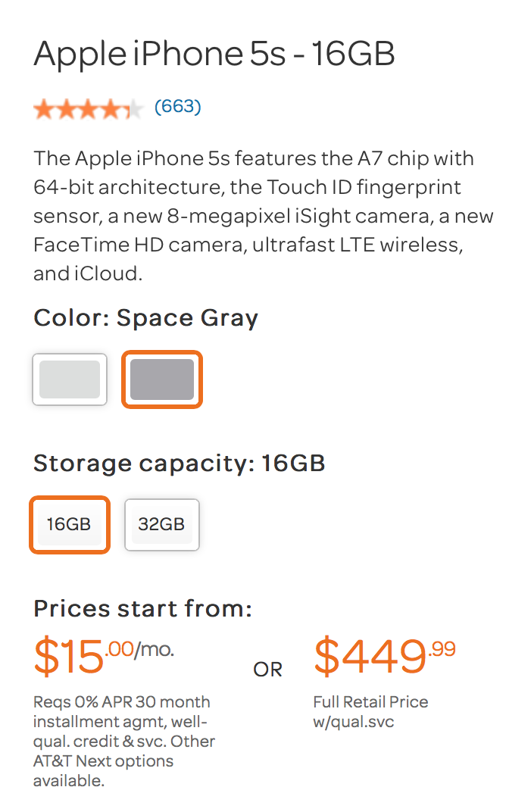Select the $15.00/mo. installment price

pyautogui.click(x=103, y=656)
